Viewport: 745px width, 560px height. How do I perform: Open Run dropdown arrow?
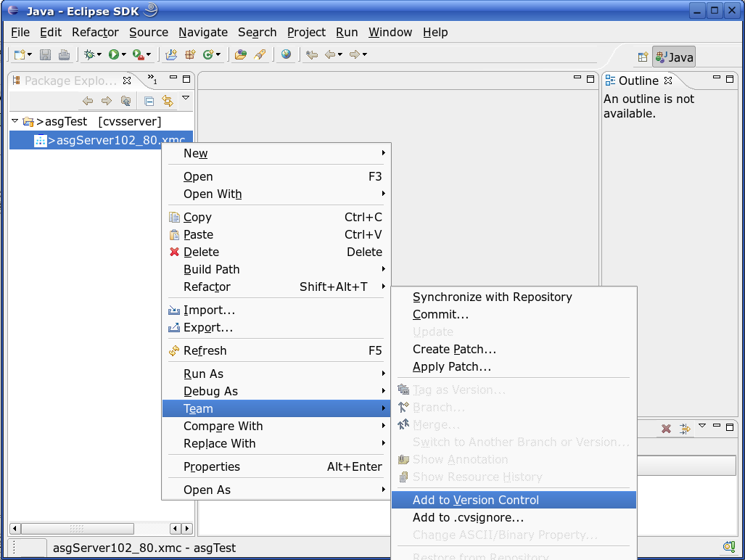point(123,54)
